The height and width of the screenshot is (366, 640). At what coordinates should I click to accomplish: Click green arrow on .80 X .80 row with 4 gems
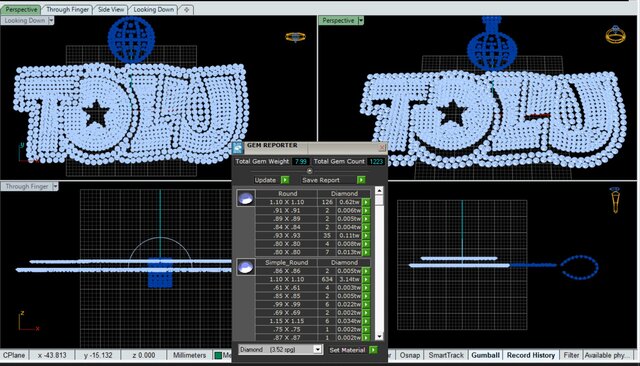(x=366, y=244)
